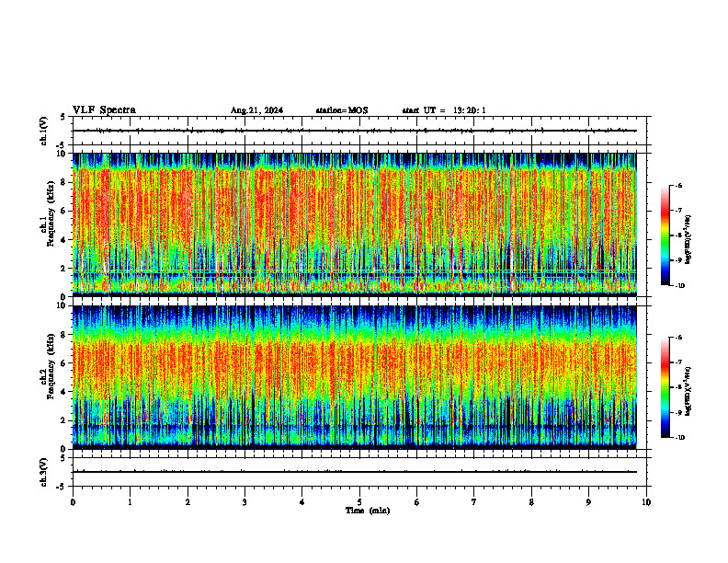Click the ch.2 spectrogram color scale bar
The width and height of the screenshot is (728, 563).
665,387
